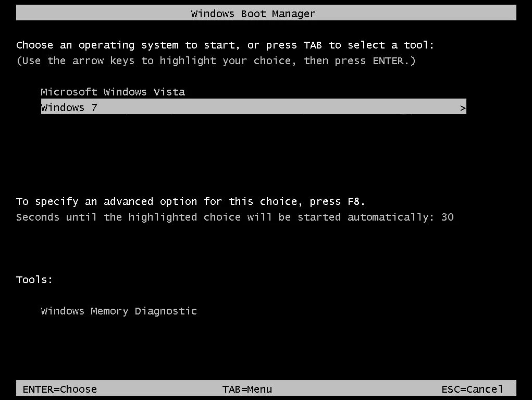The width and height of the screenshot is (532, 400).
Task: Click the automatic start countdown number 30
Action: pos(448,217)
